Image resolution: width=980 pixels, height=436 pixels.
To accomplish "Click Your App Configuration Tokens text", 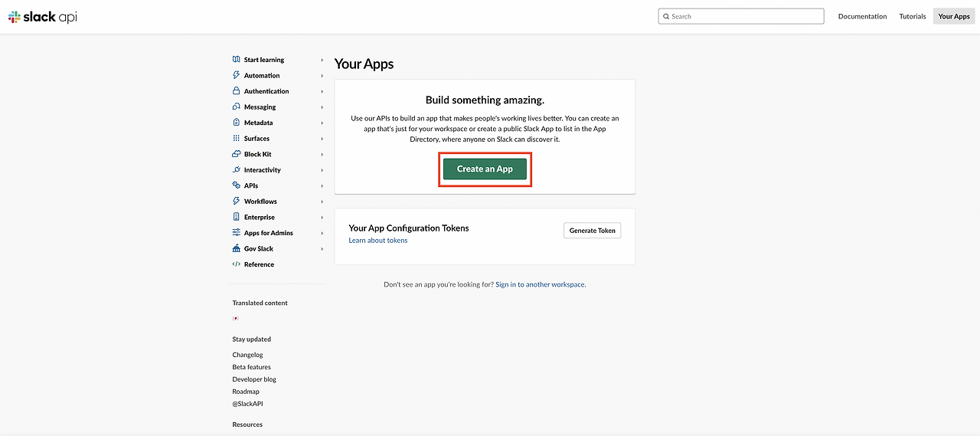I will coord(409,228).
